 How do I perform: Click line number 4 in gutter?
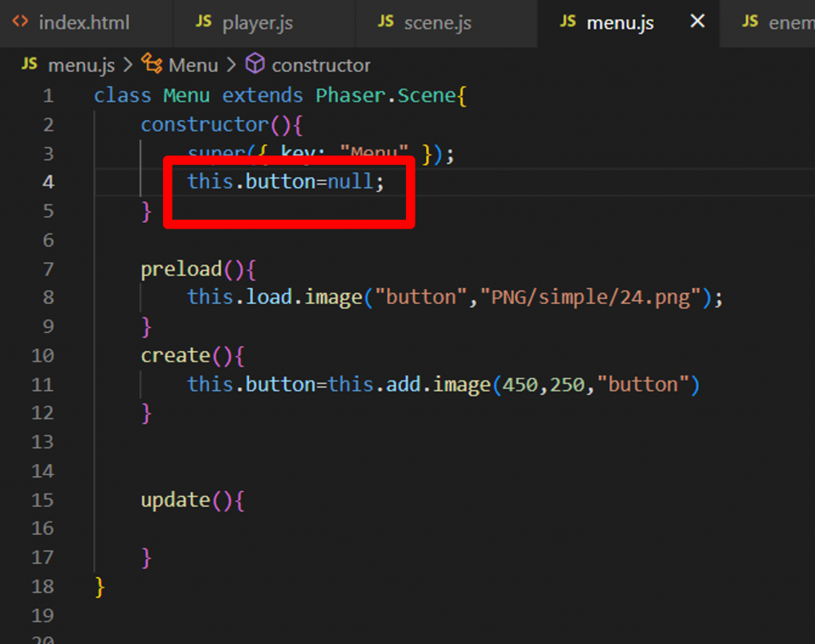(49, 182)
